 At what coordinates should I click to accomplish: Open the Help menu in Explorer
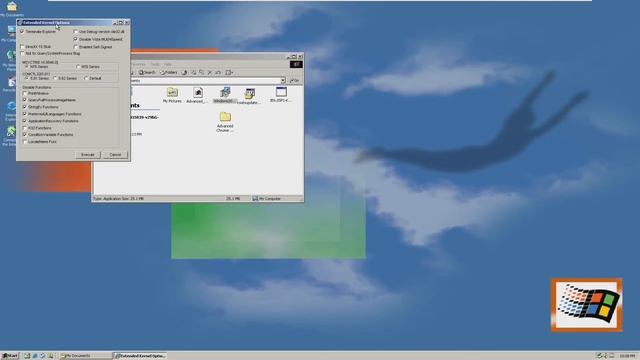167,64
